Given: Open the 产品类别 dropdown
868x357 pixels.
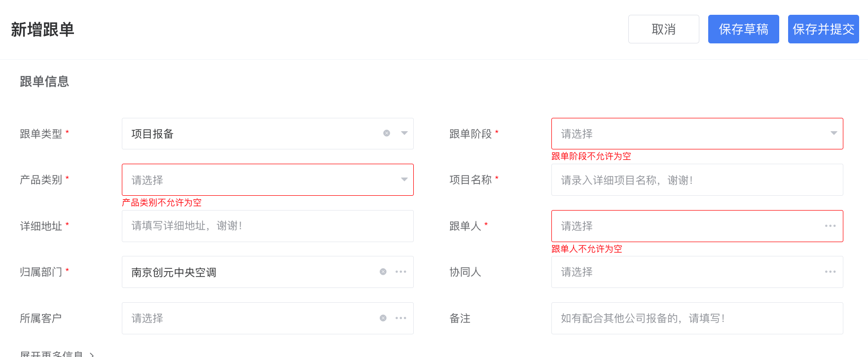Looking at the screenshot, I should [x=404, y=179].
